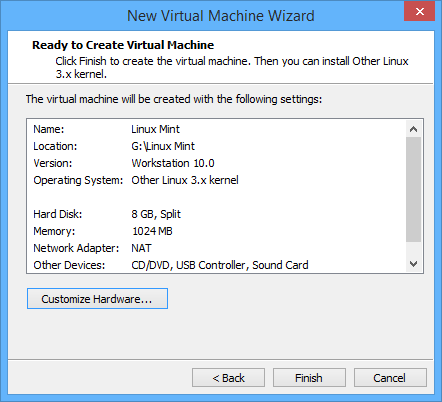Cancel the New Virtual Machine Wizard
The width and height of the screenshot is (442, 402).
pos(390,378)
